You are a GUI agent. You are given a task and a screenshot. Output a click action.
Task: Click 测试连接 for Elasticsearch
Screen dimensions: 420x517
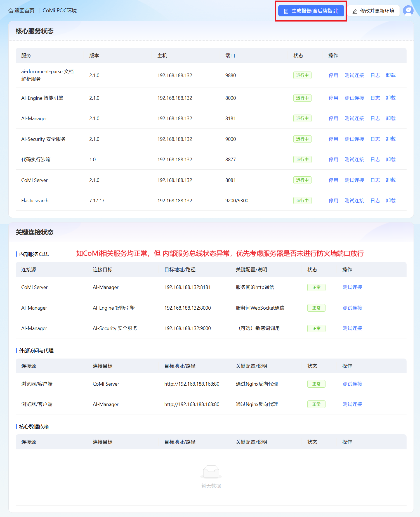354,201
